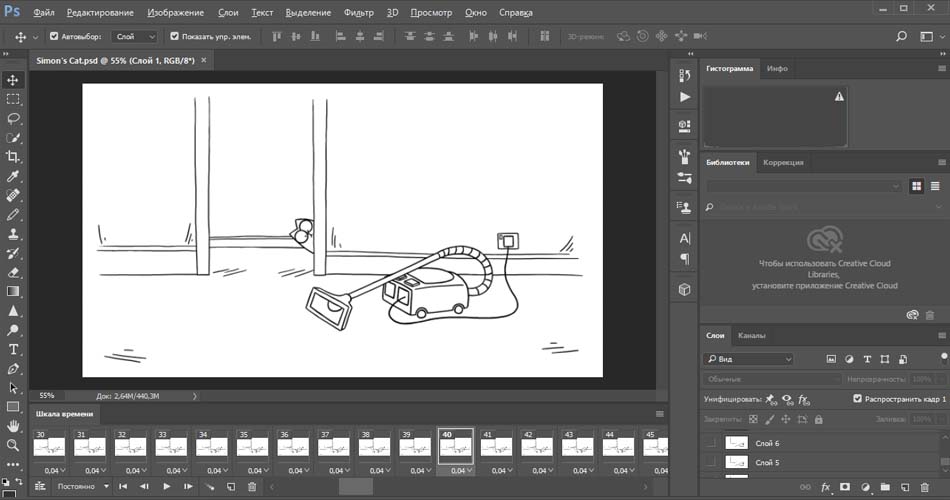Select the Rectangle shape tool
The height and width of the screenshot is (500, 950).
[13, 407]
